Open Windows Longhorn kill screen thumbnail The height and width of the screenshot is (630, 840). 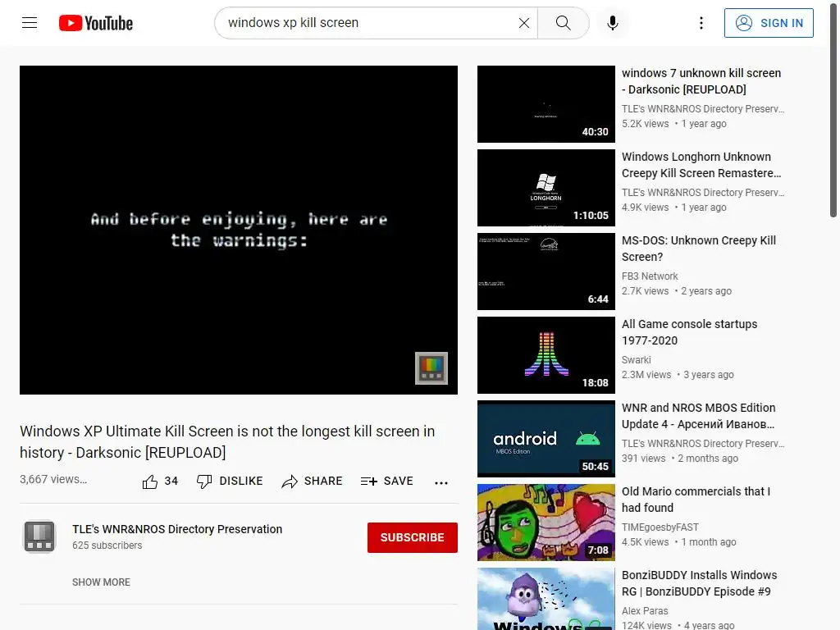pyautogui.click(x=546, y=188)
